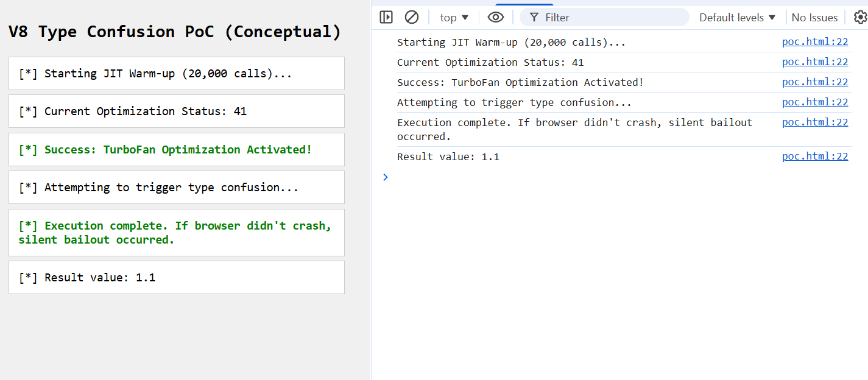The height and width of the screenshot is (380, 868).
Task: Open poc.html:22 link beside Result value
Action: [x=815, y=157]
